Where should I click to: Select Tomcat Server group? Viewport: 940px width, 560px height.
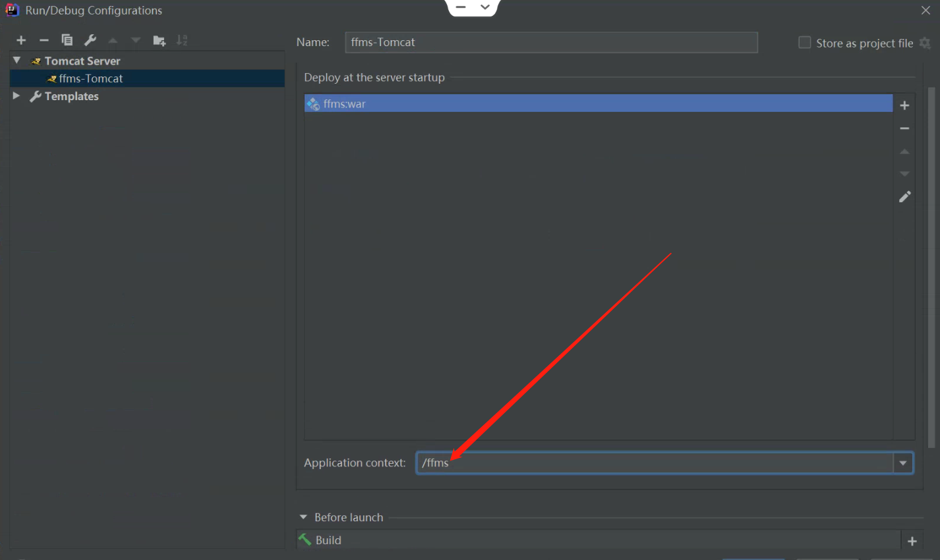82,61
